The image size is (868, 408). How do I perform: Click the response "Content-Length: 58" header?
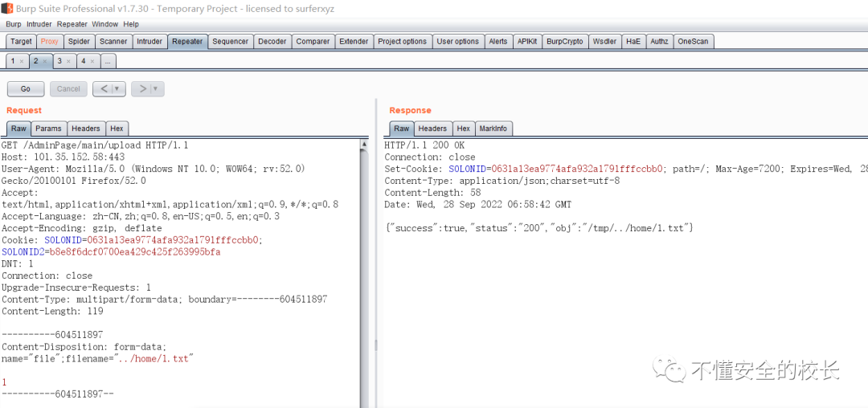coord(432,193)
